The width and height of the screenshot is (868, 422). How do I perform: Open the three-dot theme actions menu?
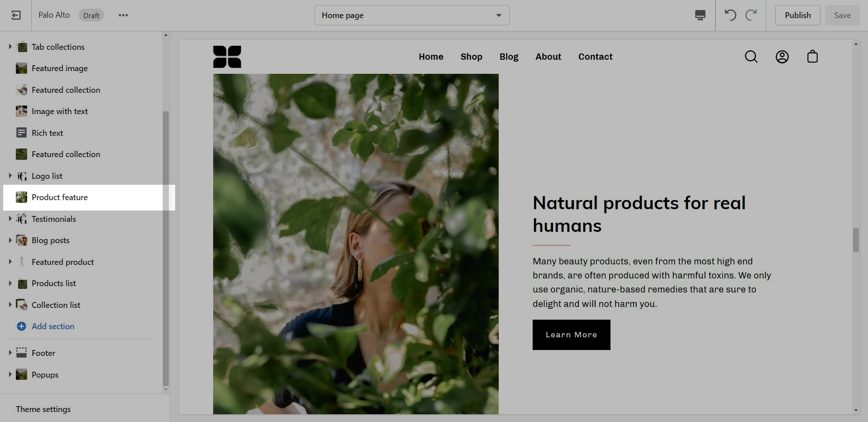coord(123,15)
